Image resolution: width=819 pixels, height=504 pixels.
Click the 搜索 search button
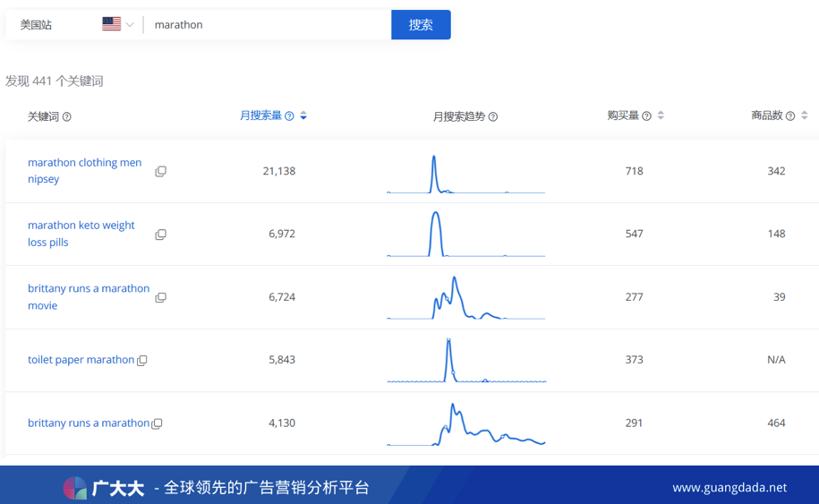[421, 25]
